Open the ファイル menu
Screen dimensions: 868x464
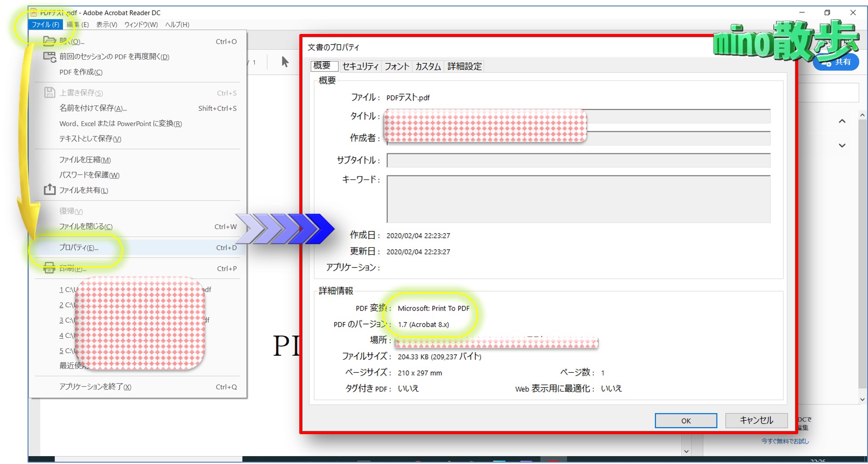tap(45, 25)
